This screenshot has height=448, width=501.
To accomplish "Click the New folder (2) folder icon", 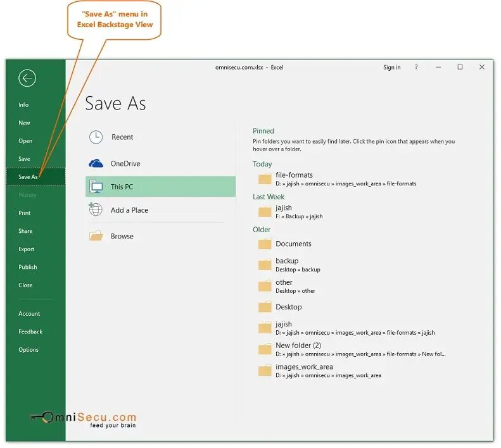I will [265, 349].
